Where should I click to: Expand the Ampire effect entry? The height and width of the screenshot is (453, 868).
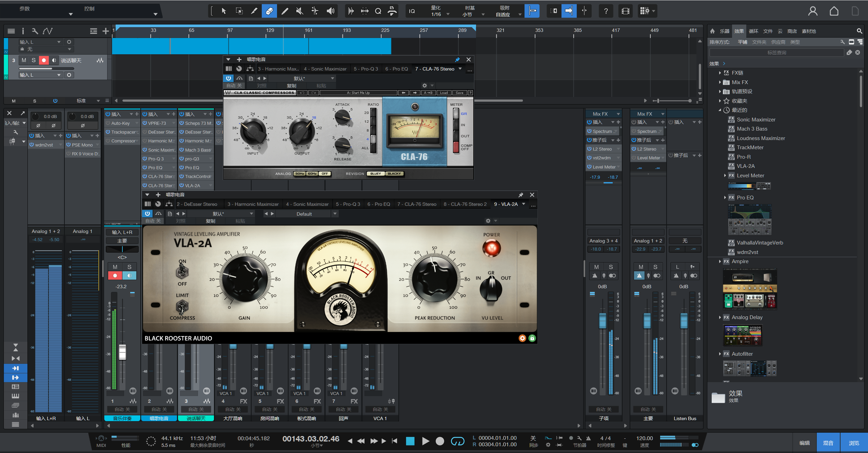pos(720,261)
